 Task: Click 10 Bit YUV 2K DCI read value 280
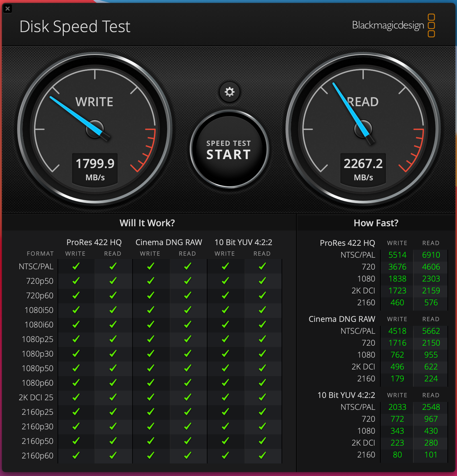tap(431, 443)
